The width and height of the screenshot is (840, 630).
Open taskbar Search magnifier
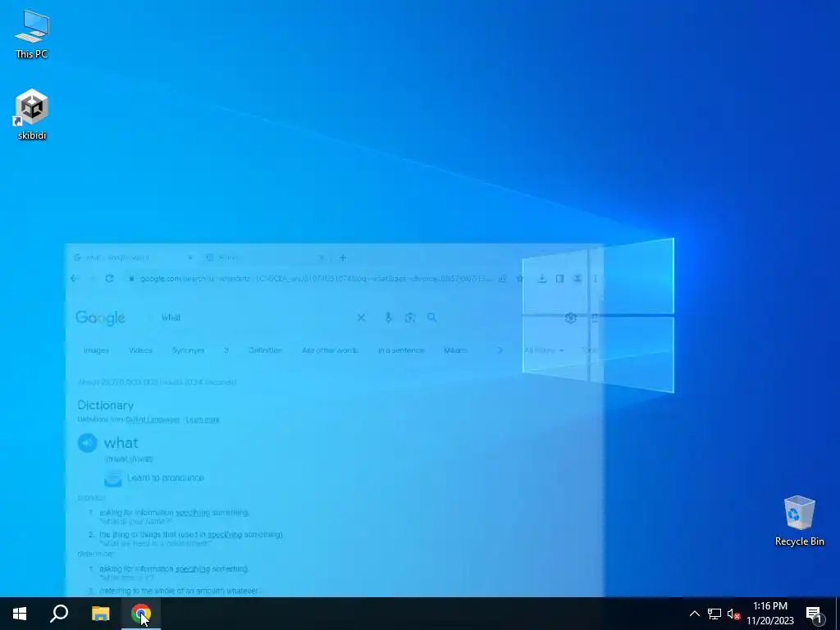(59, 614)
